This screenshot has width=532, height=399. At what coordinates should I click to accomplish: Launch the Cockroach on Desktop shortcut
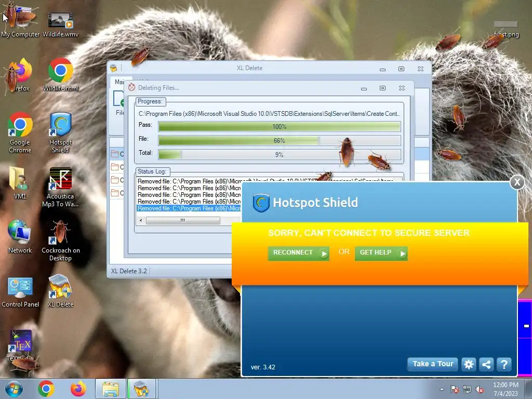60,241
